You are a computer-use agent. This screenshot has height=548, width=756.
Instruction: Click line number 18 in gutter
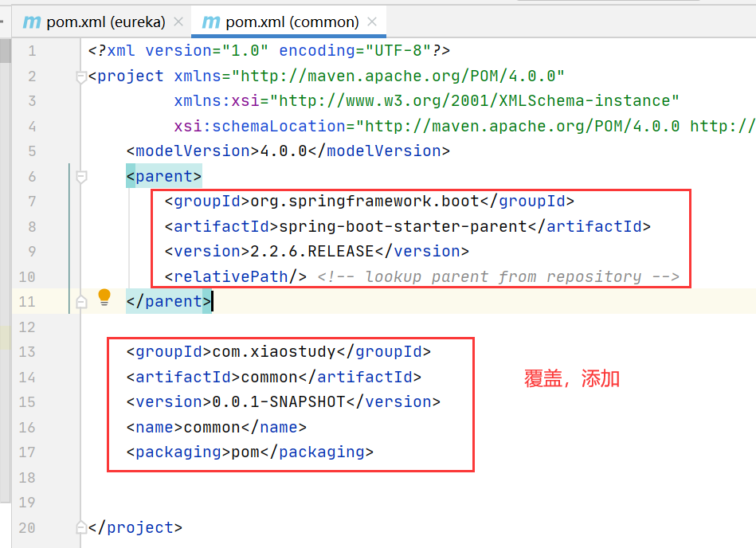pyautogui.click(x=27, y=478)
